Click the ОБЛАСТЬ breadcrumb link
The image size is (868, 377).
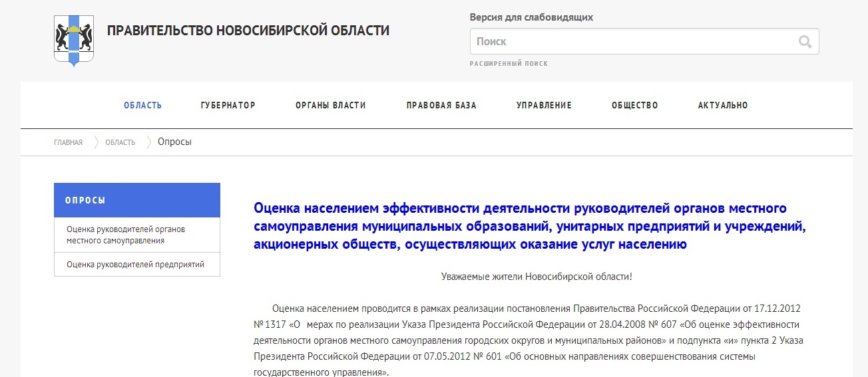point(120,142)
